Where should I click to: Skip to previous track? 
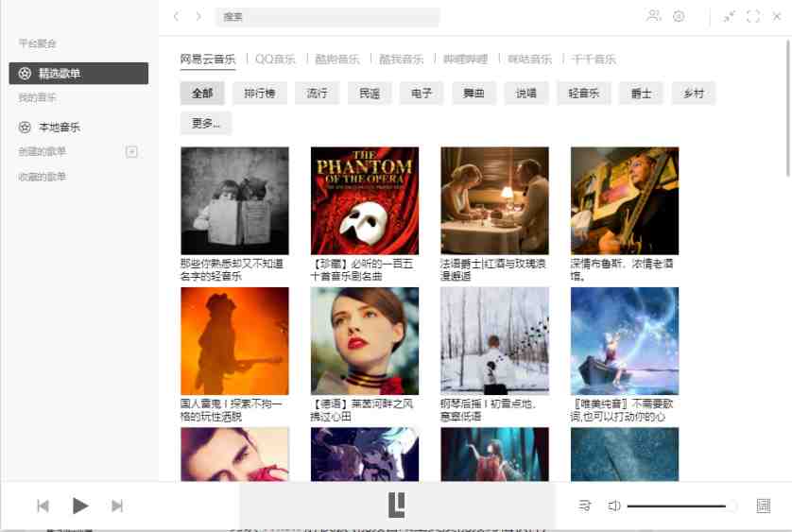point(43,506)
